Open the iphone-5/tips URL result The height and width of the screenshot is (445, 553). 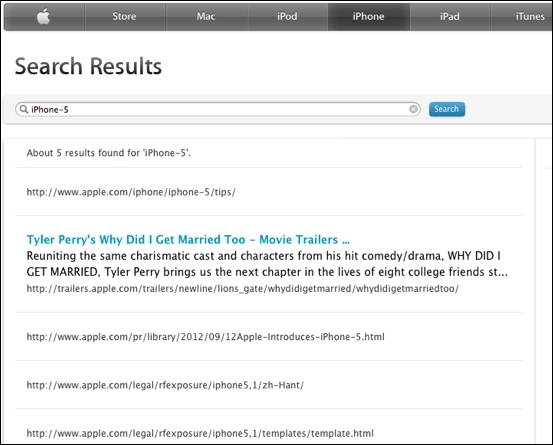click(131, 192)
